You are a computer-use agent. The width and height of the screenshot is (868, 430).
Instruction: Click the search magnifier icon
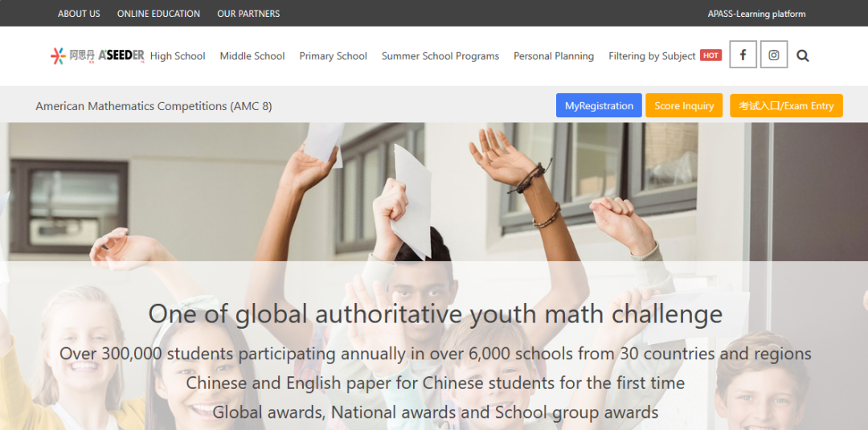(x=803, y=55)
